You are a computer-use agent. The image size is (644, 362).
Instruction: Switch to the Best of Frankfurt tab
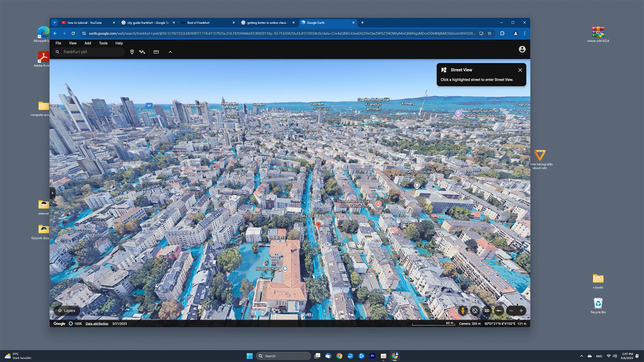tap(208, 23)
